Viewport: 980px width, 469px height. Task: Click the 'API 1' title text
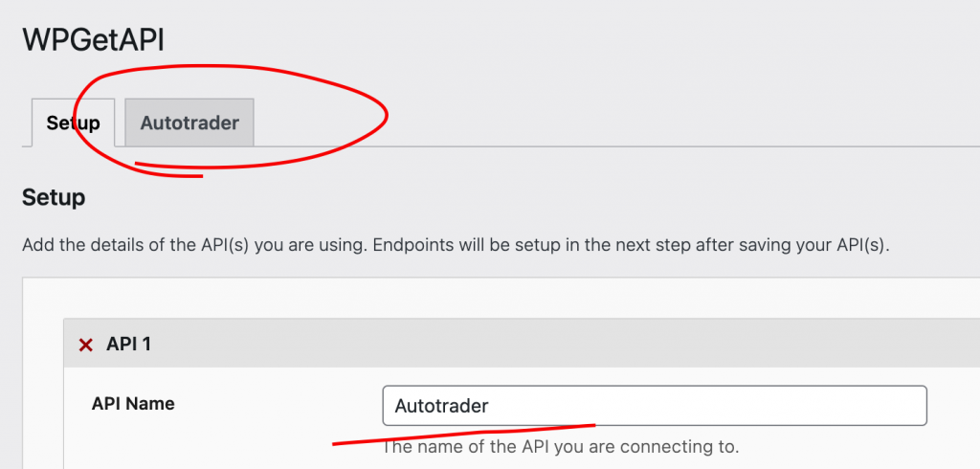[x=128, y=344]
